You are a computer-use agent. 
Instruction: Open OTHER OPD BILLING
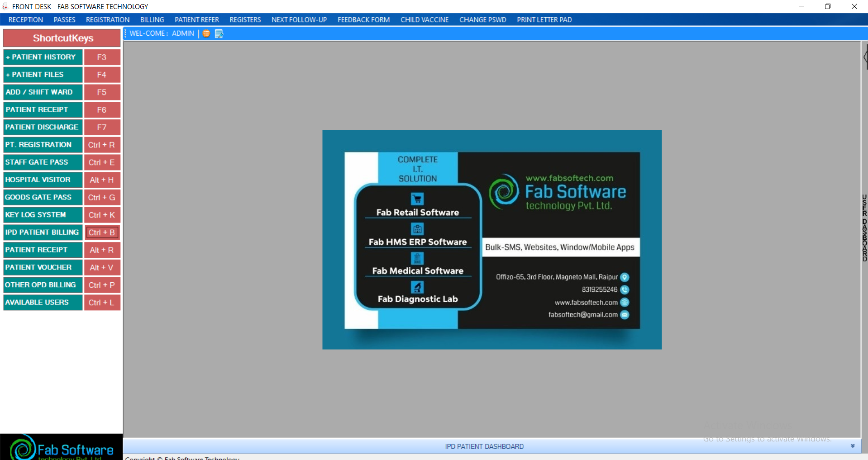[x=43, y=285]
